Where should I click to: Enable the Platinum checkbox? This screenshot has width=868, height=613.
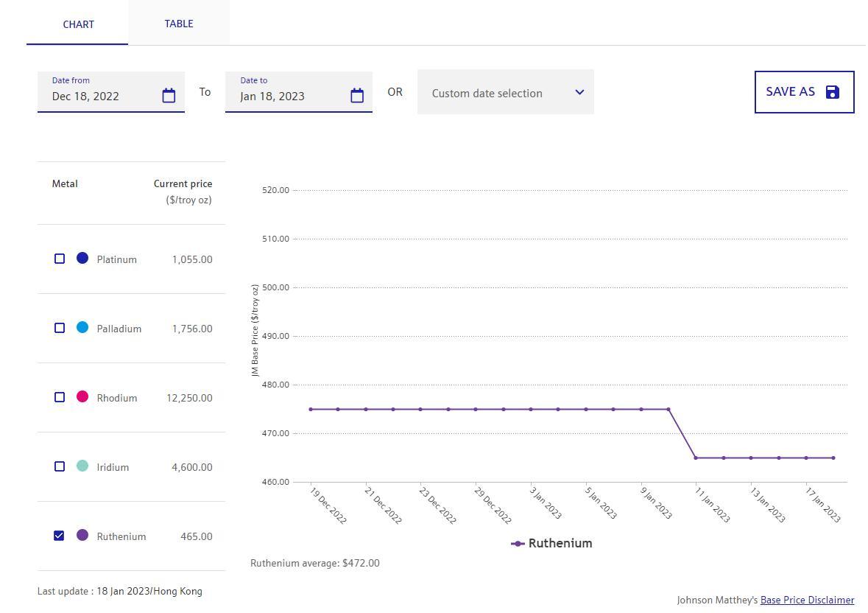pos(60,259)
